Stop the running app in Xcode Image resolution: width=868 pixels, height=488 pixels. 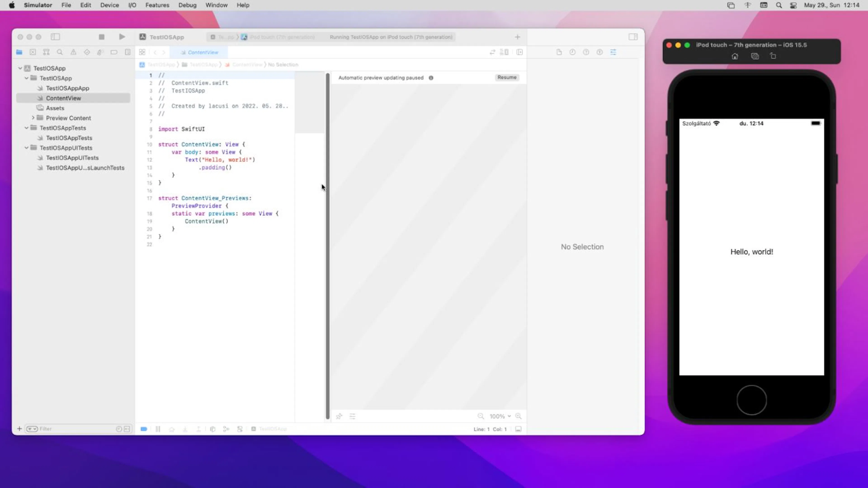(101, 37)
